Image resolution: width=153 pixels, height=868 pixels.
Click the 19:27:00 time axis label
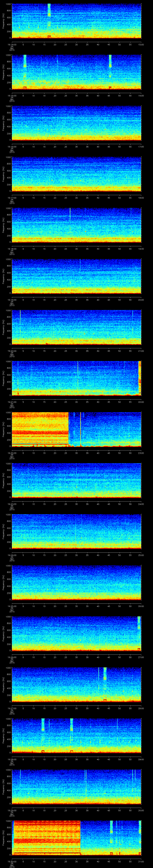click(12, 708)
